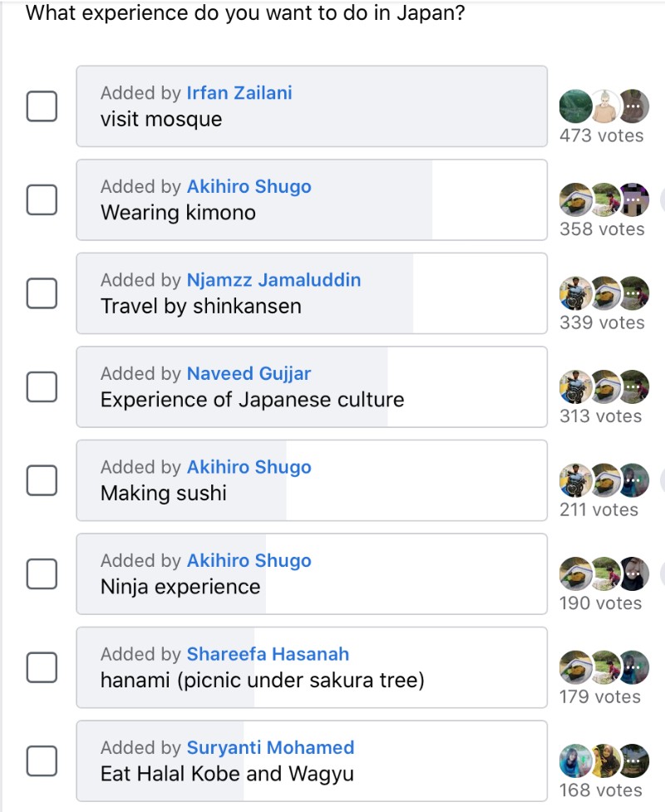Image resolution: width=665 pixels, height=812 pixels.
Task: Select the Eat Halal Kobe and Wagyu option bar
Action: pos(312,760)
